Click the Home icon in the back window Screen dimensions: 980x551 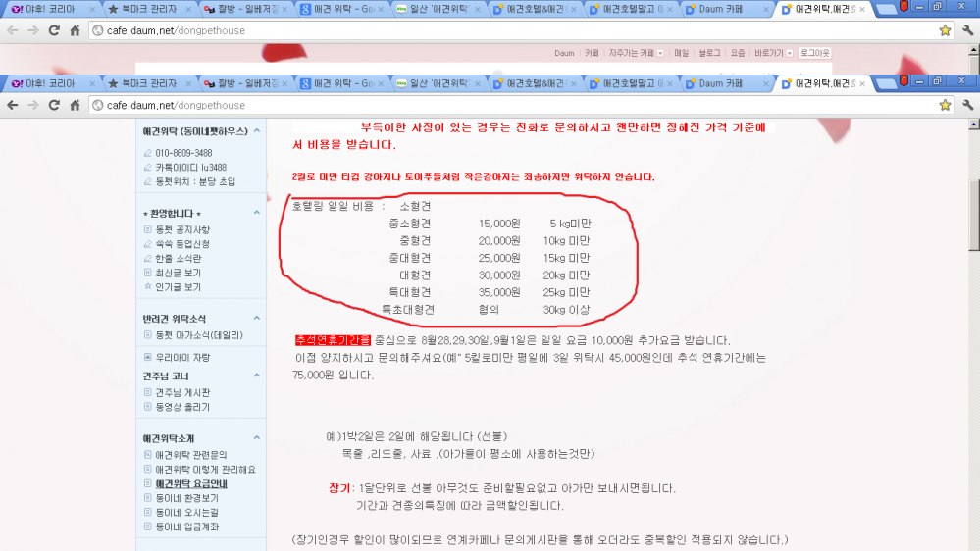click(75, 30)
